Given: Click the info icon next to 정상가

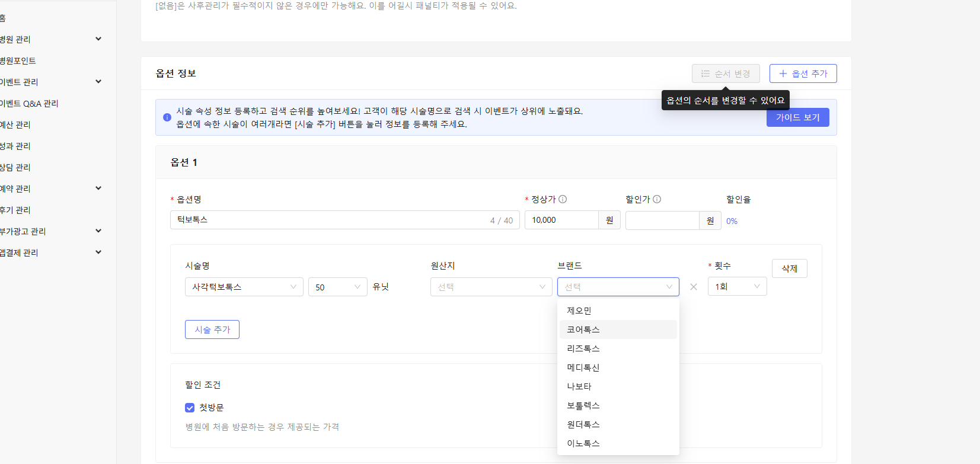Looking at the screenshot, I should click(563, 200).
